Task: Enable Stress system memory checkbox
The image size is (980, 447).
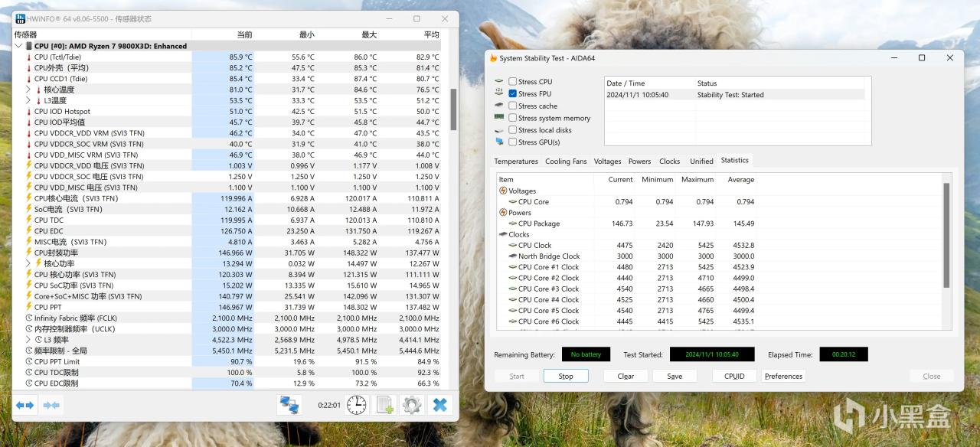Action: pyautogui.click(x=512, y=118)
